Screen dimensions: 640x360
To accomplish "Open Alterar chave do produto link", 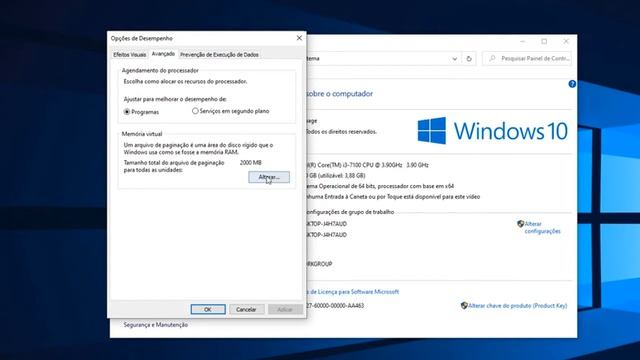I will click(518, 305).
